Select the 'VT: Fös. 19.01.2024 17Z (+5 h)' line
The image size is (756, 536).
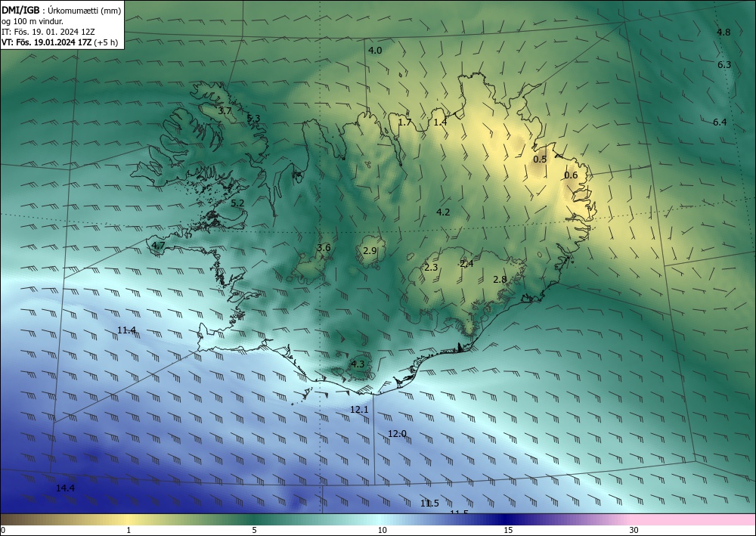point(60,42)
